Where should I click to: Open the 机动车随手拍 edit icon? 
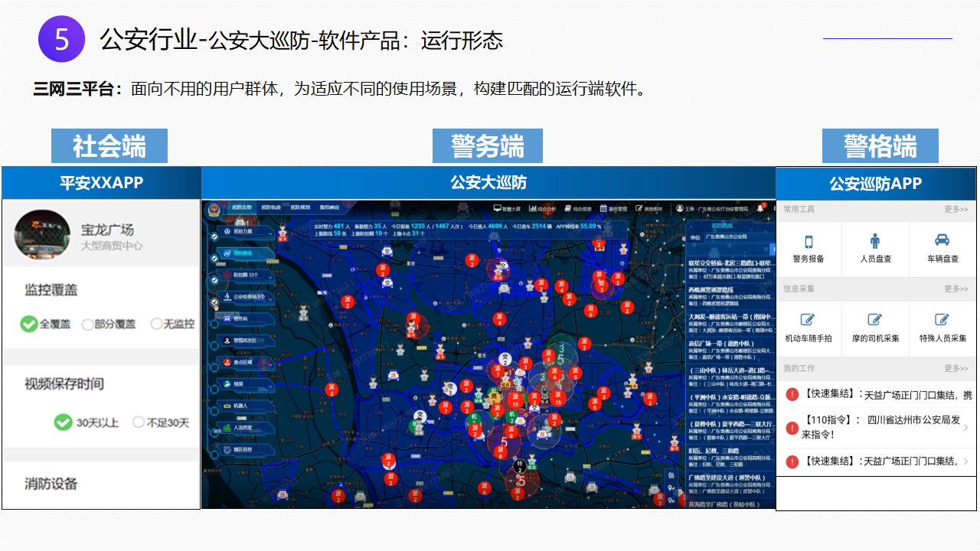pos(808,320)
